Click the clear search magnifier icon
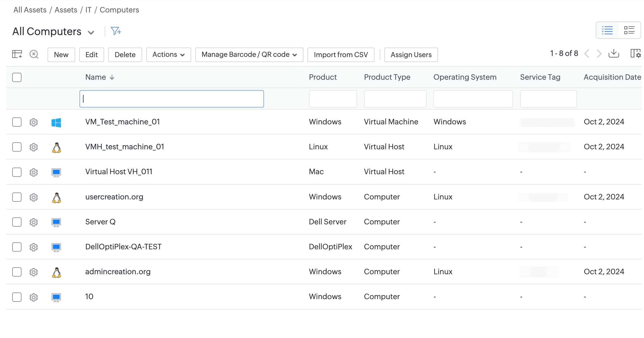The image size is (644, 338). click(x=34, y=54)
